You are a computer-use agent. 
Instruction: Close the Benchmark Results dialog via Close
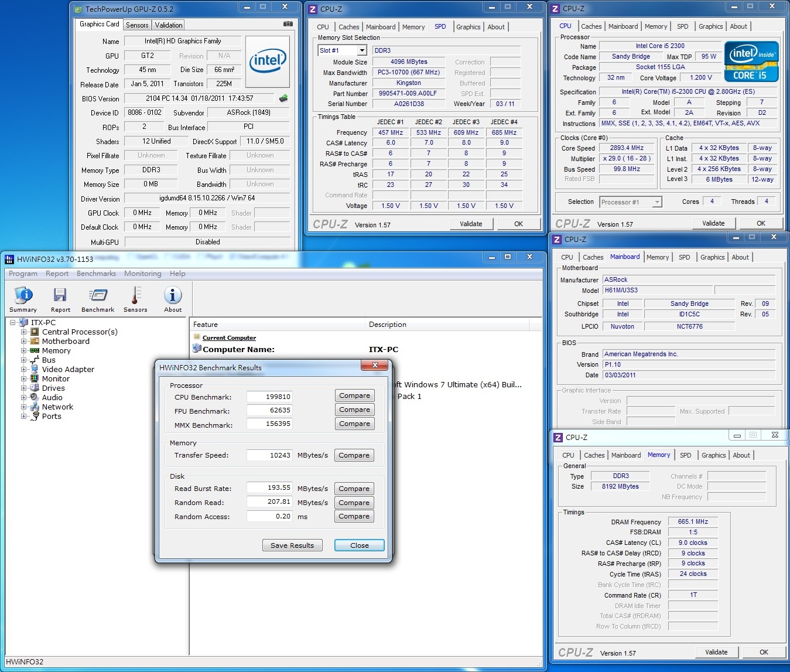(x=360, y=545)
